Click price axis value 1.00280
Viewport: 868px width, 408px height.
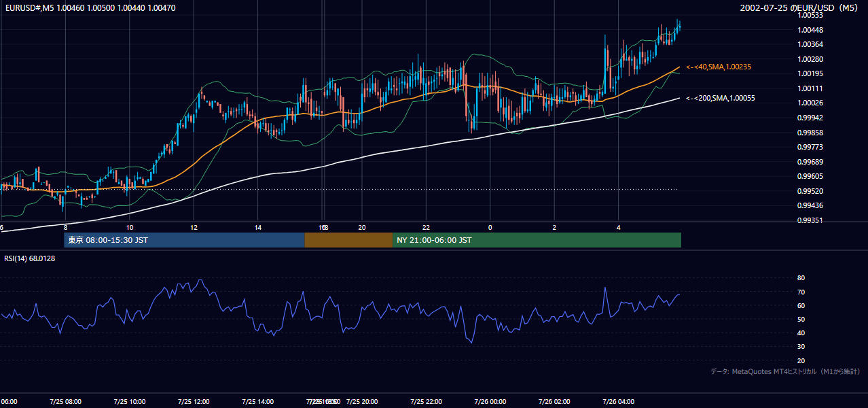pos(811,59)
